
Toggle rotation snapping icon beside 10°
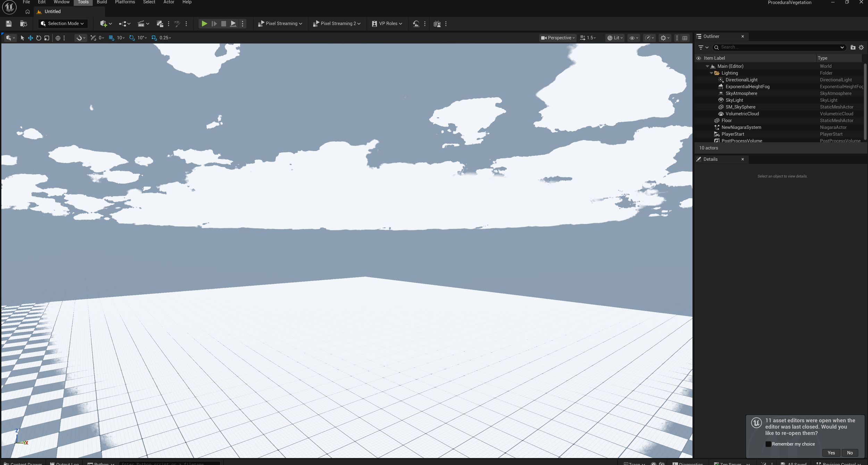132,38
